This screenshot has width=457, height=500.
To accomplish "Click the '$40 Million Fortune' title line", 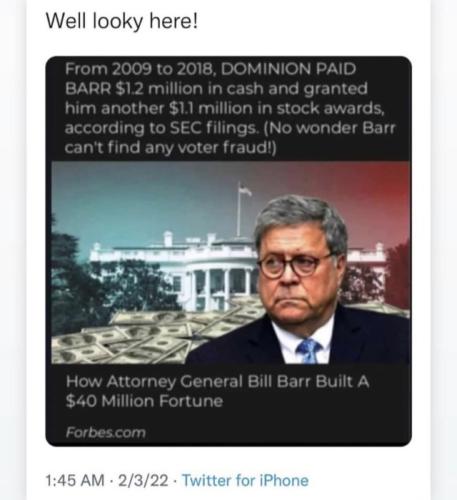I will point(144,401).
